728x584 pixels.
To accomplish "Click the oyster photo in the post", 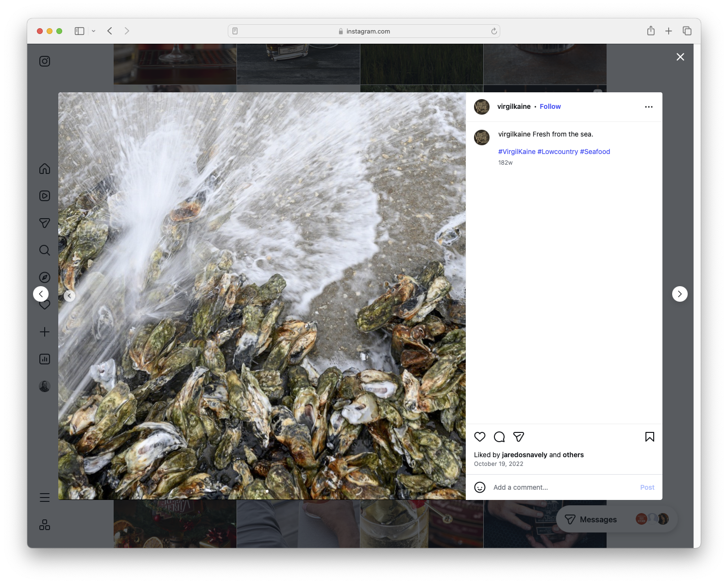I will (x=262, y=296).
